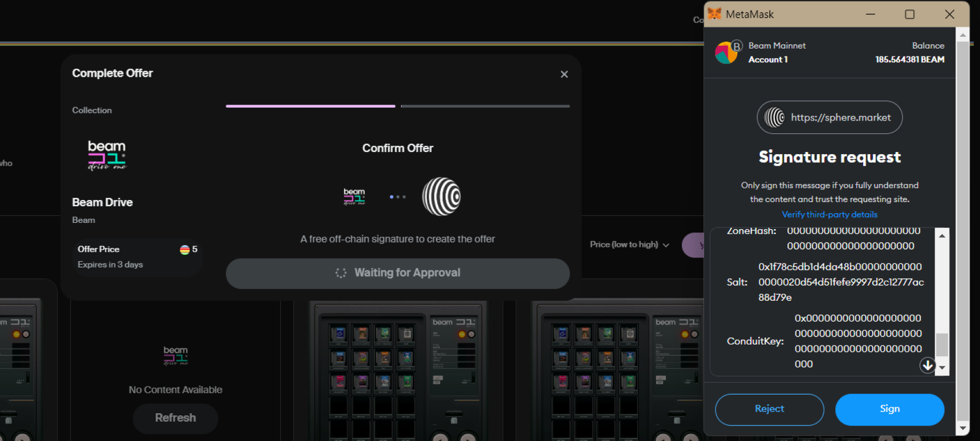Click the loading spinner in Waiting for Approval
Viewport: 980px width, 441px height.
pos(341,273)
